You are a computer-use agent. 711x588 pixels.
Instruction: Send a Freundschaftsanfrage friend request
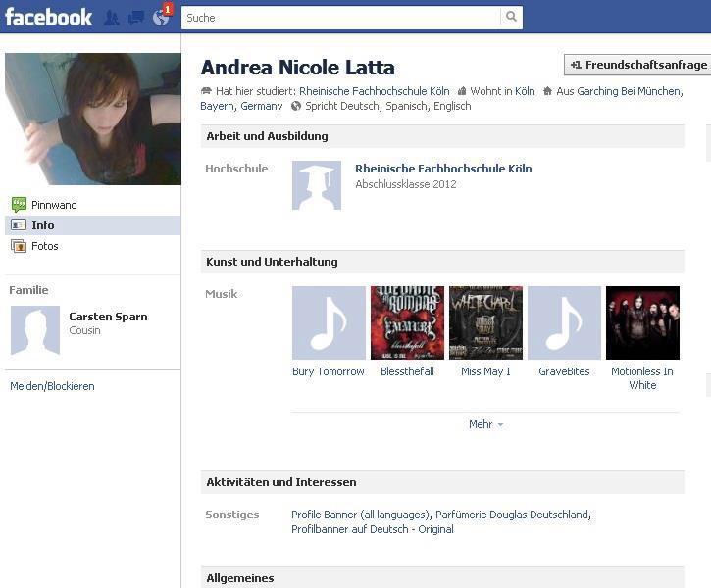638,65
